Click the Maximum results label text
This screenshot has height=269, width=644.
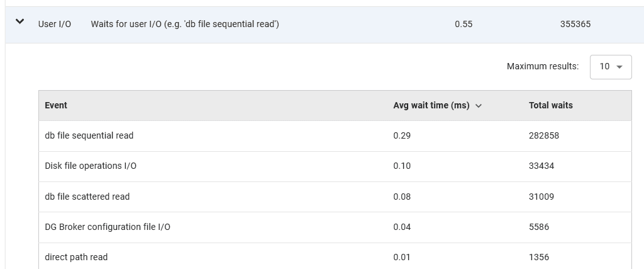click(x=542, y=67)
